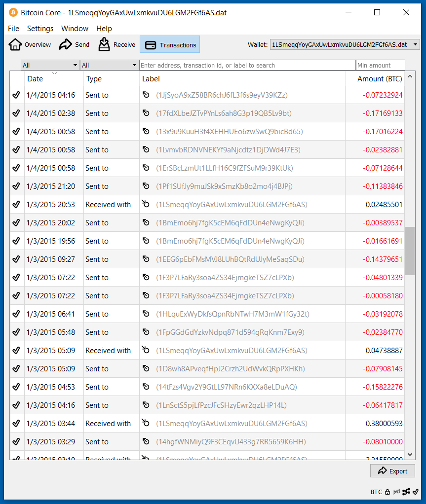Open the Send page
The image size is (426, 504).
click(x=75, y=45)
